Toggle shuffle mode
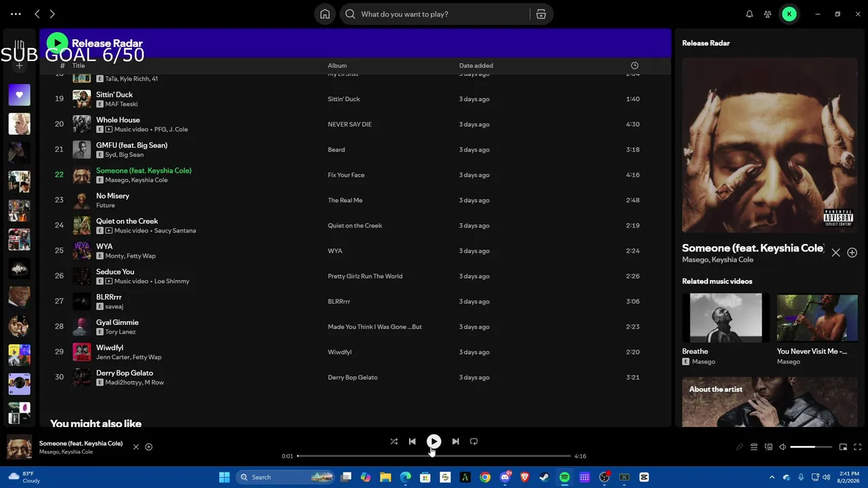This screenshot has height=488, width=868. point(394,441)
